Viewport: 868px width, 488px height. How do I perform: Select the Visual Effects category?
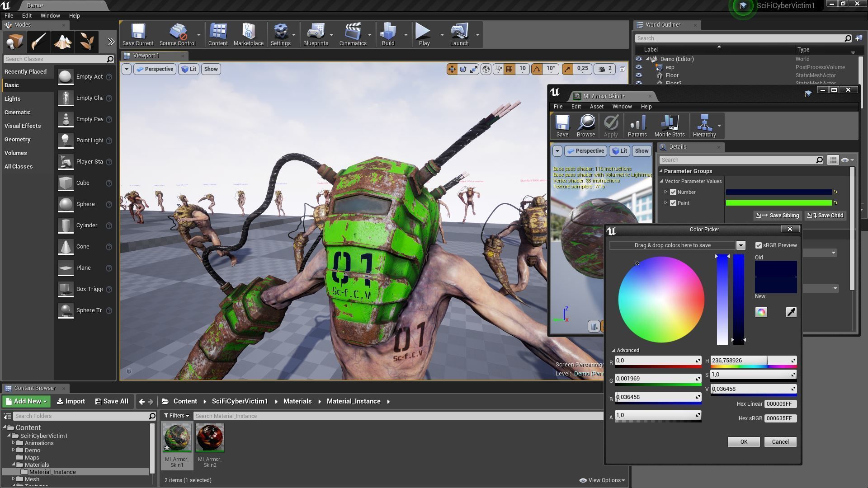[23, 126]
